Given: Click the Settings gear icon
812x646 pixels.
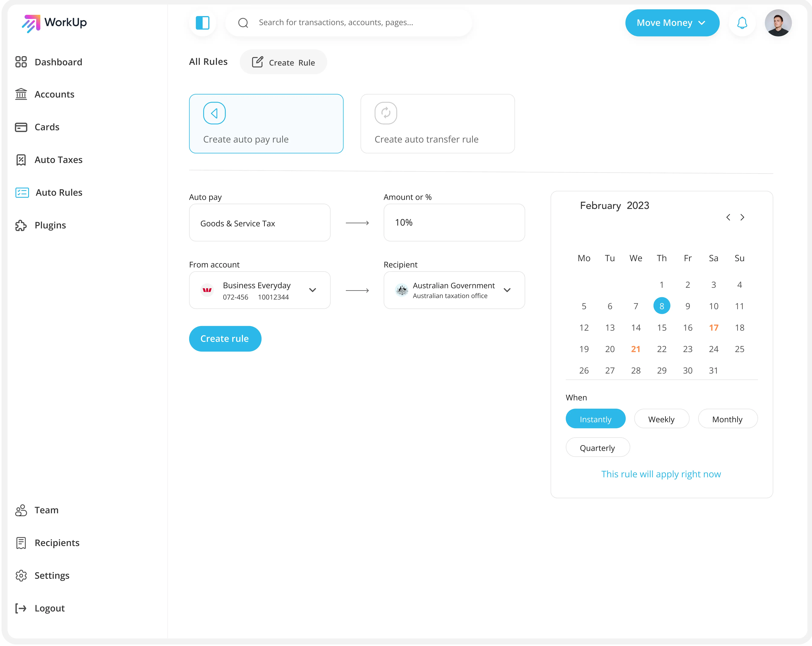Looking at the screenshot, I should (x=21, y=575).
